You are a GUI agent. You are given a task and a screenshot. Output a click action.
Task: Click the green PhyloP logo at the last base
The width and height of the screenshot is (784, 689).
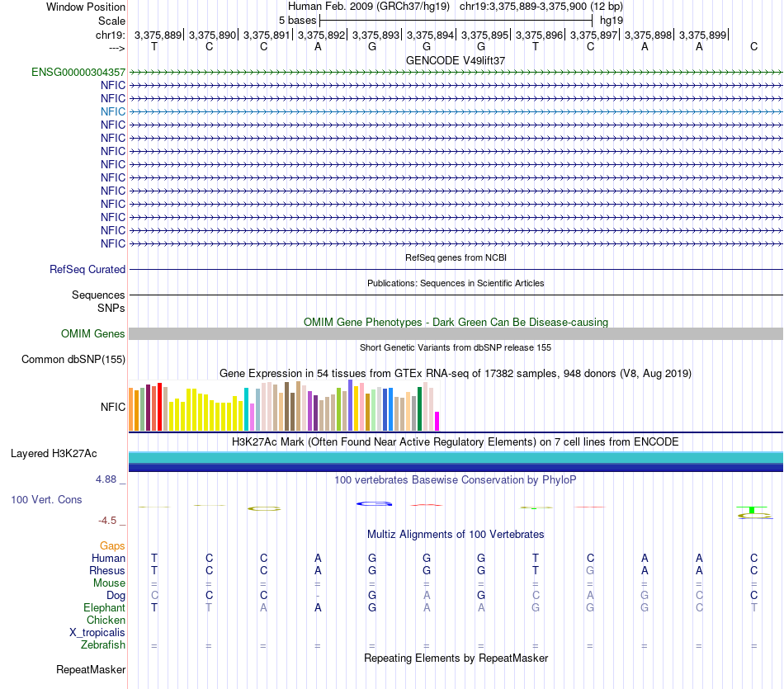click(x=752, y=510)
